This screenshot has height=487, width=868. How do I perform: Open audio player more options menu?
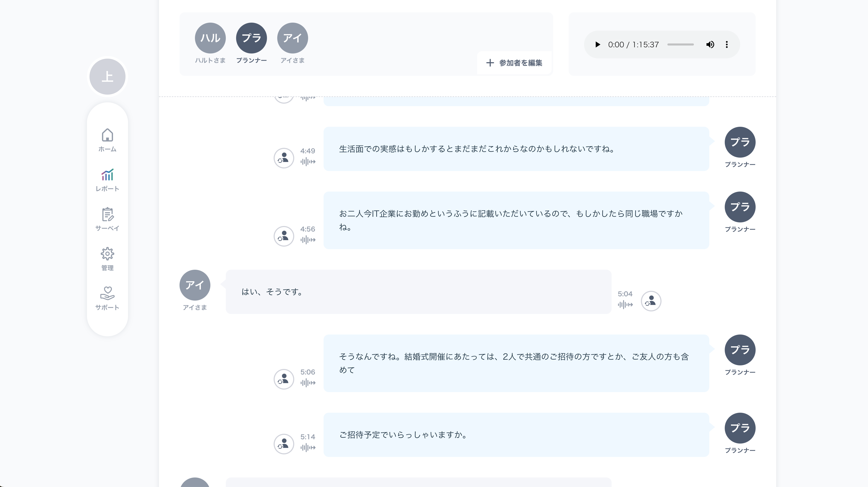[x=727, y=44]
